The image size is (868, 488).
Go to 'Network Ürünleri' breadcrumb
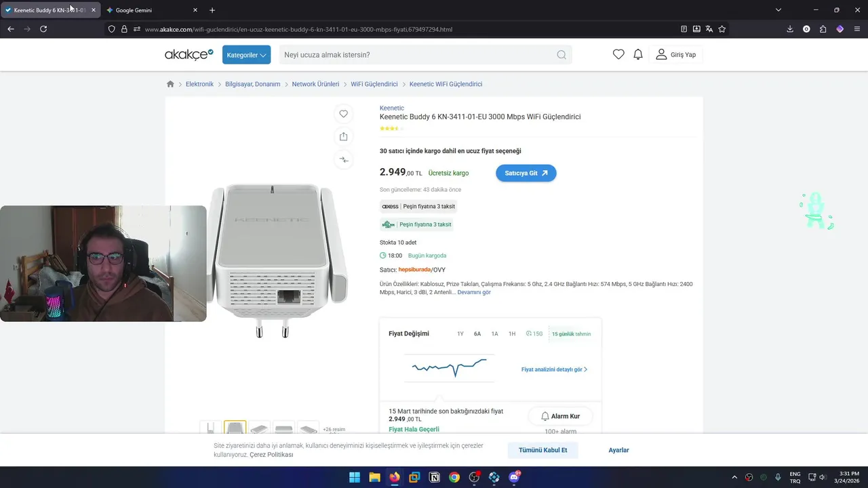click(x=315, y=84)
